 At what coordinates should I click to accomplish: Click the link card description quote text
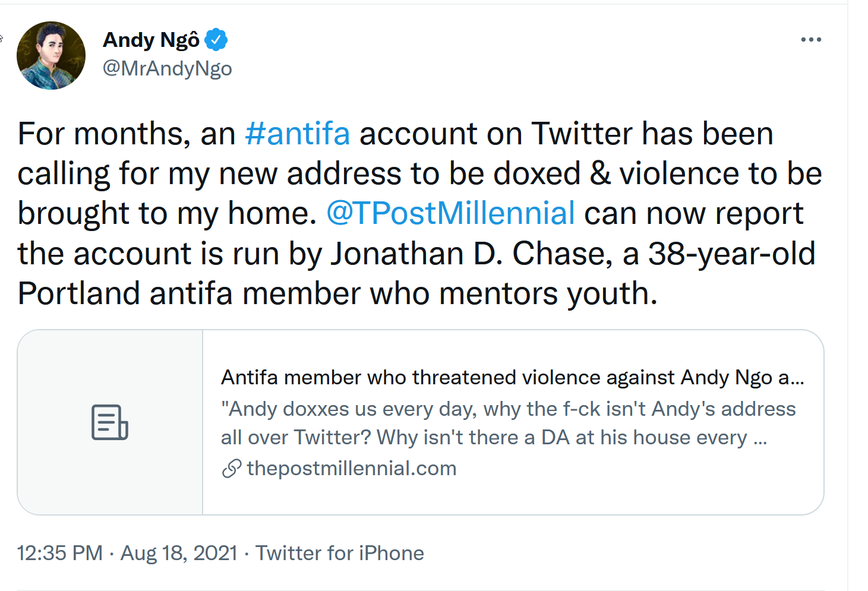click(508, 423)
